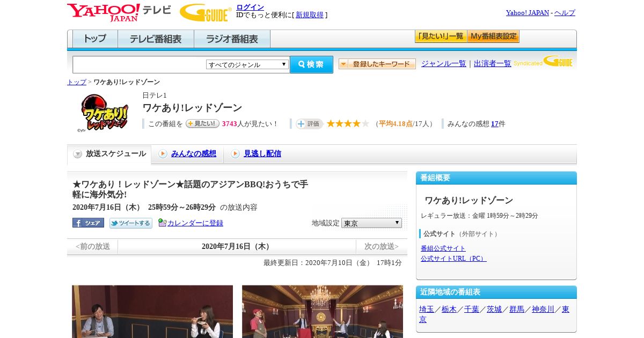
Task: Select the 3743 viewers count text
Action: [230, 124]
